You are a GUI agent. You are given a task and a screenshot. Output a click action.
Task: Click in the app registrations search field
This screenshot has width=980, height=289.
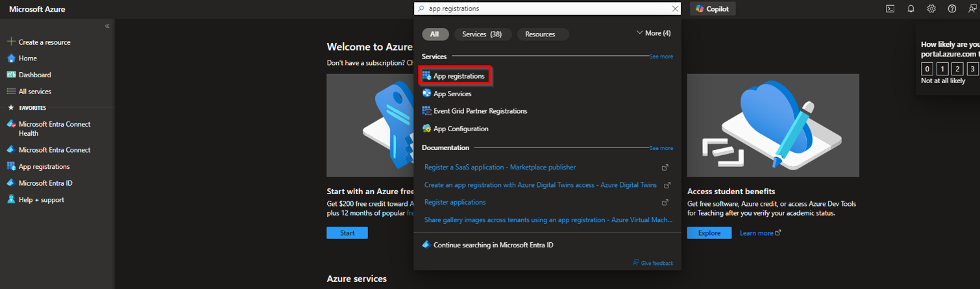point(545,9)
